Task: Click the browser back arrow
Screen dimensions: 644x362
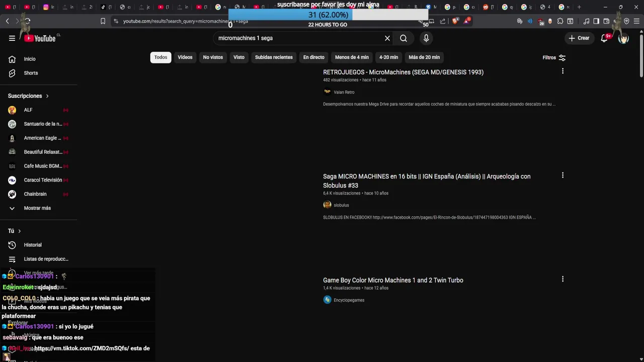Action: coord(7,21)
